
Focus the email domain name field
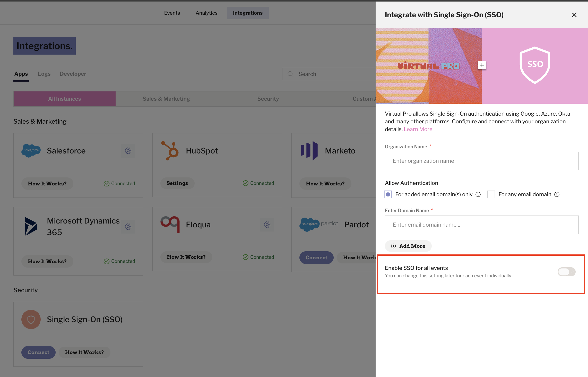[482, 225]
